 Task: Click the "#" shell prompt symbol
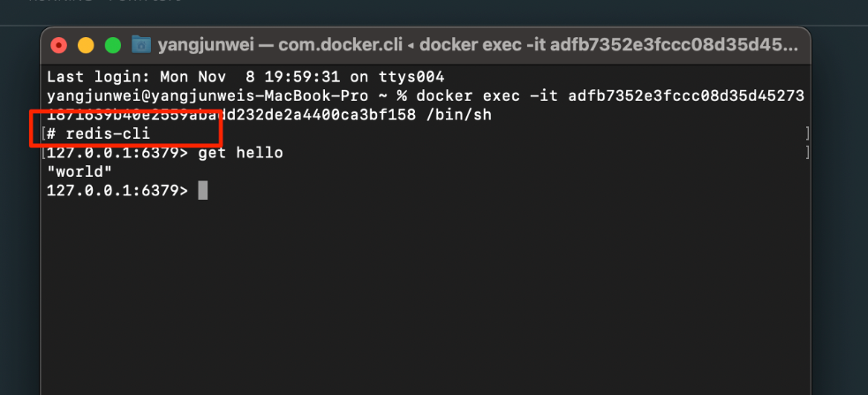click(x=51, y=134)
